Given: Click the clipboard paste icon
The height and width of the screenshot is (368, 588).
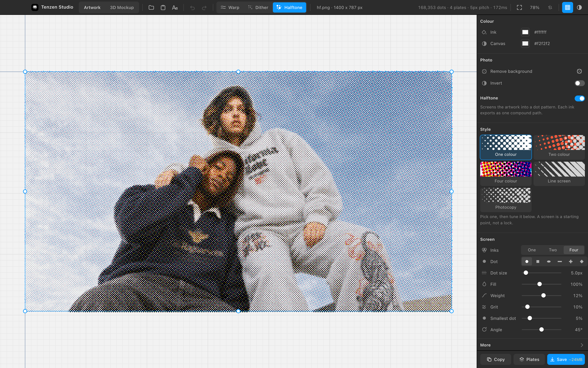Looking at the screenshot, I should [163, 8].
